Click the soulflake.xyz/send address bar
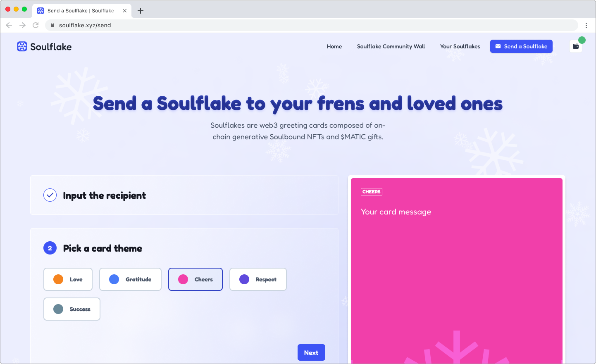Viewport: 596px width, 364px height. 311,25
